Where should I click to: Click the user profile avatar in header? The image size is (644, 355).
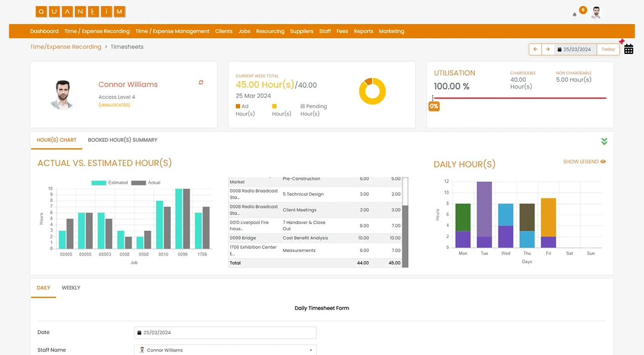pyautogui.click(x=596, y=13)
